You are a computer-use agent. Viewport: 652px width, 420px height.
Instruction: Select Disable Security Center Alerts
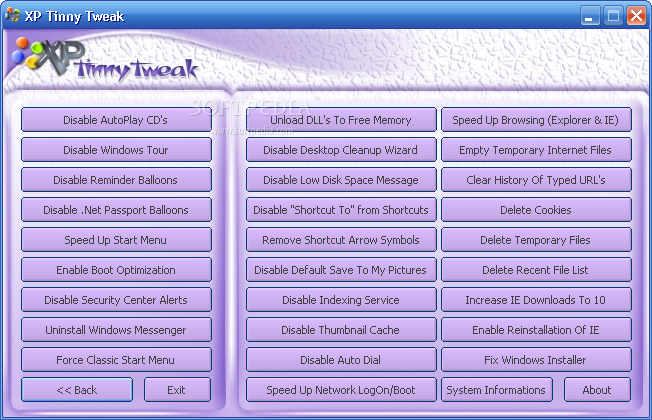(116, 299)
